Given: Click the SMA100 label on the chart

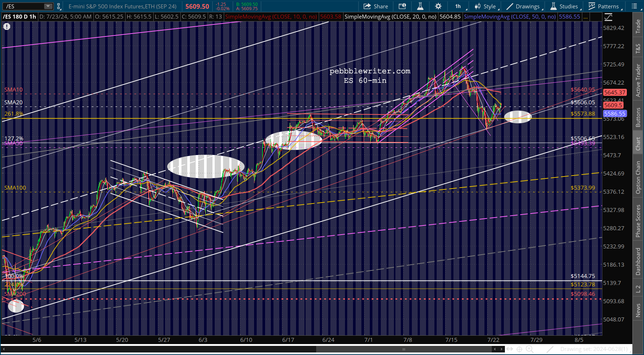Looking at the screenshot, I should click(15, 188).
